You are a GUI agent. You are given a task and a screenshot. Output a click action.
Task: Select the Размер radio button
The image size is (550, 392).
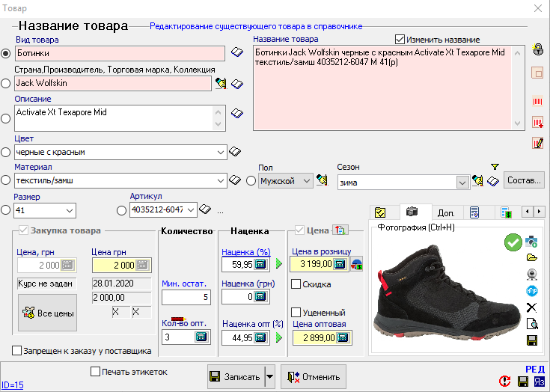pyautogui.click(x=6, y=210)
